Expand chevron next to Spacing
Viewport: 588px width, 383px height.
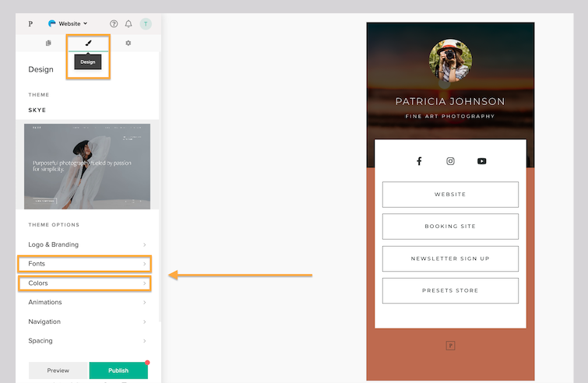point(144,341)
